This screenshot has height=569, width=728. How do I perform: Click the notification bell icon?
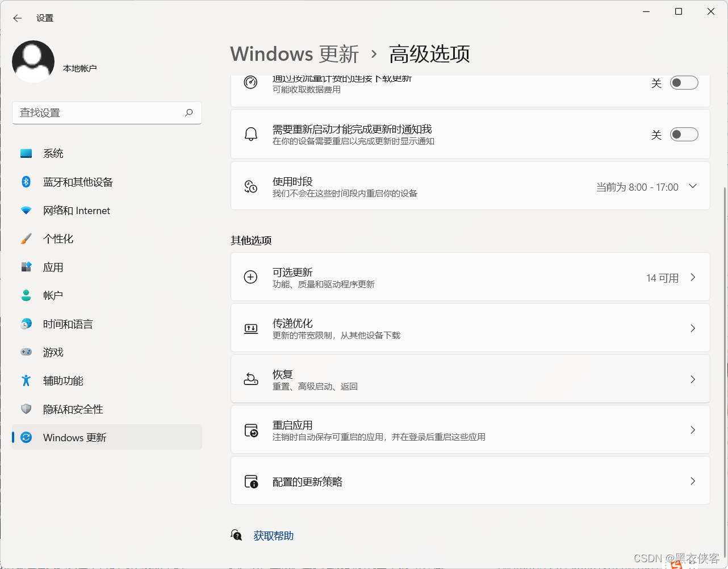(x=250, y=135)
